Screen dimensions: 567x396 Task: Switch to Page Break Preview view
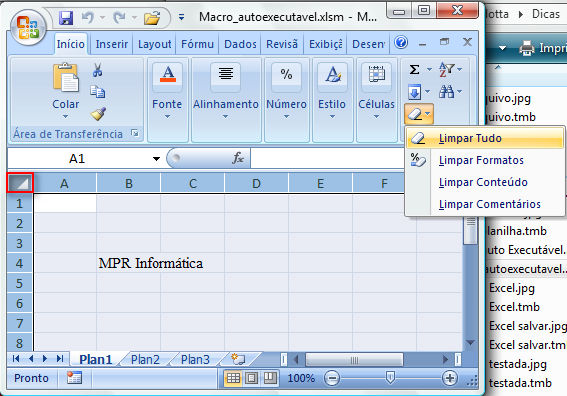click(270, 378)
